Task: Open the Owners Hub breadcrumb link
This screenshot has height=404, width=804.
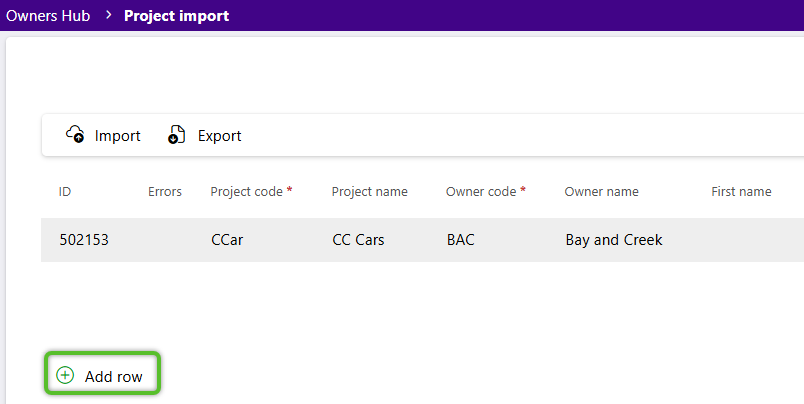Action: click(48, 15)
